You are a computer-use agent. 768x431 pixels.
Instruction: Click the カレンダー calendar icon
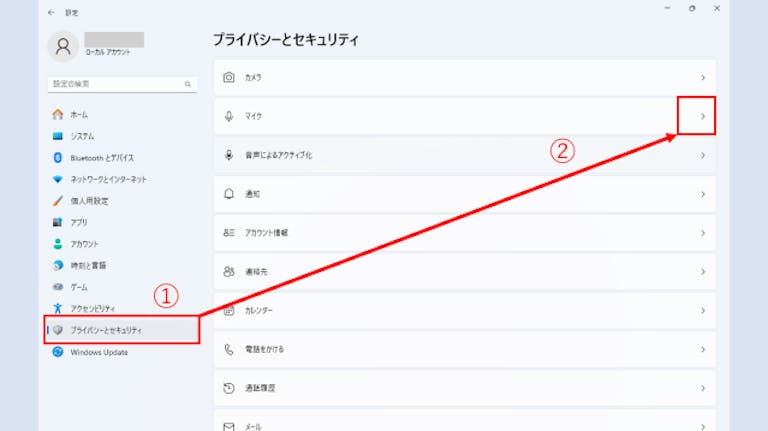tap(229, 311)
